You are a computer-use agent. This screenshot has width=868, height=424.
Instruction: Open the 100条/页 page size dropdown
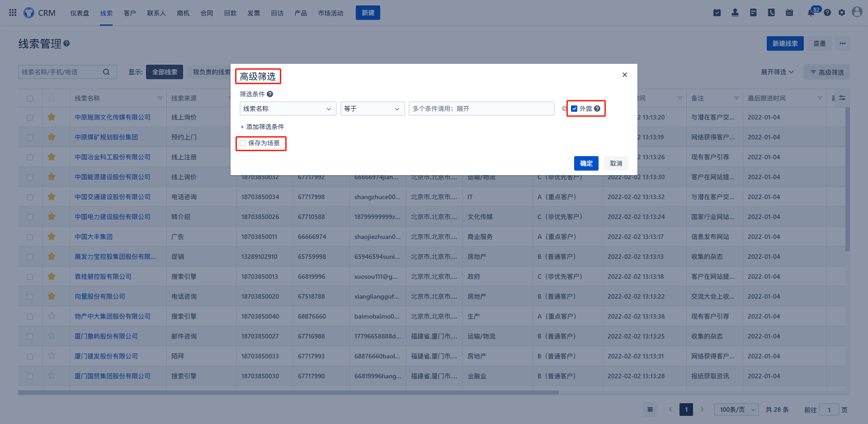[x=736, y=410]
